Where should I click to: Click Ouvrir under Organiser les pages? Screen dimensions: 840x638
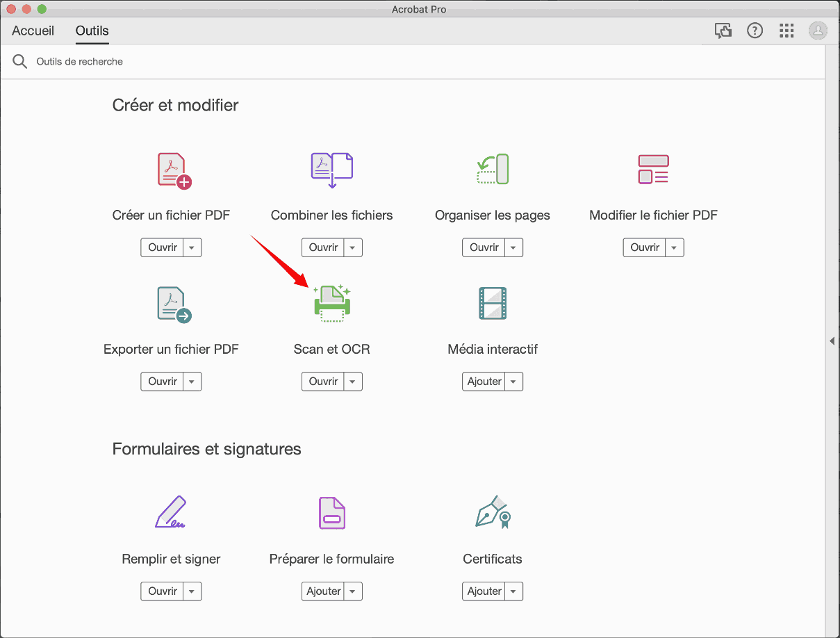tap(484, 247)
